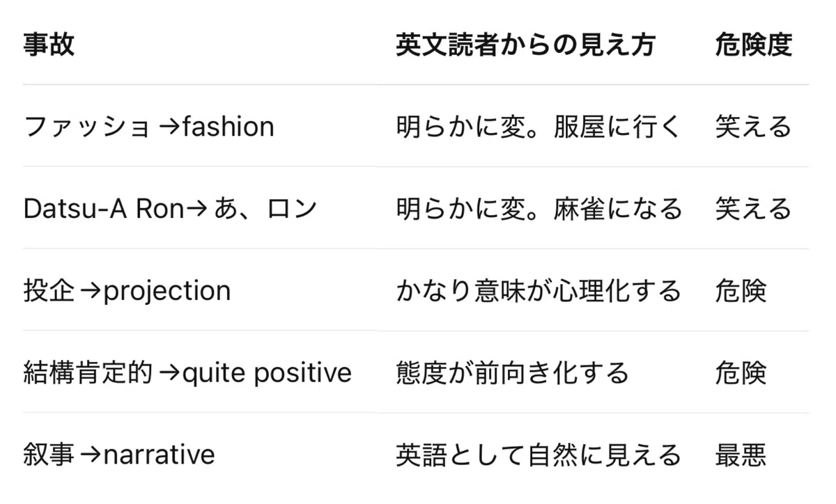Click 危険 in the quite positive row
Image resolution: width=836 pixels, height=504 pixels.
[741, 373]
